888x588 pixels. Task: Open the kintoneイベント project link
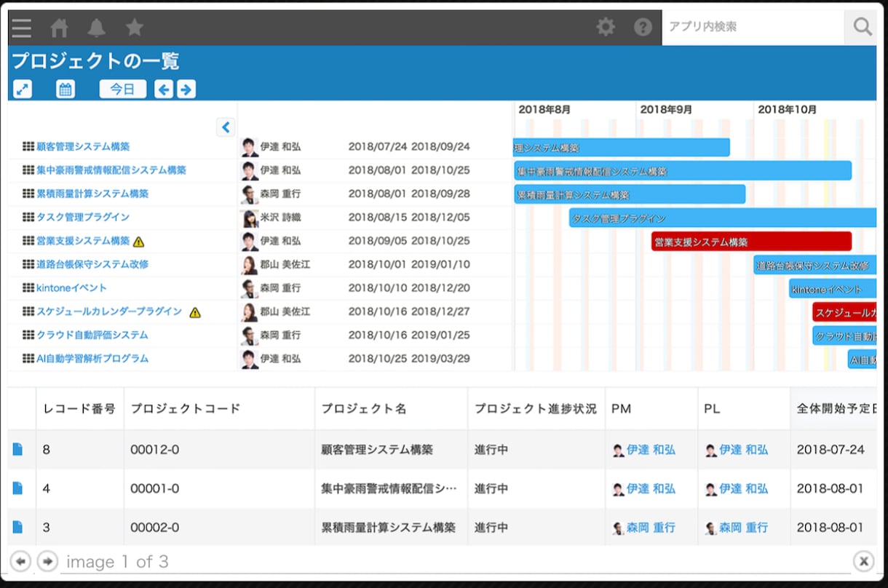pyautogui.click(x=71, y=287)
